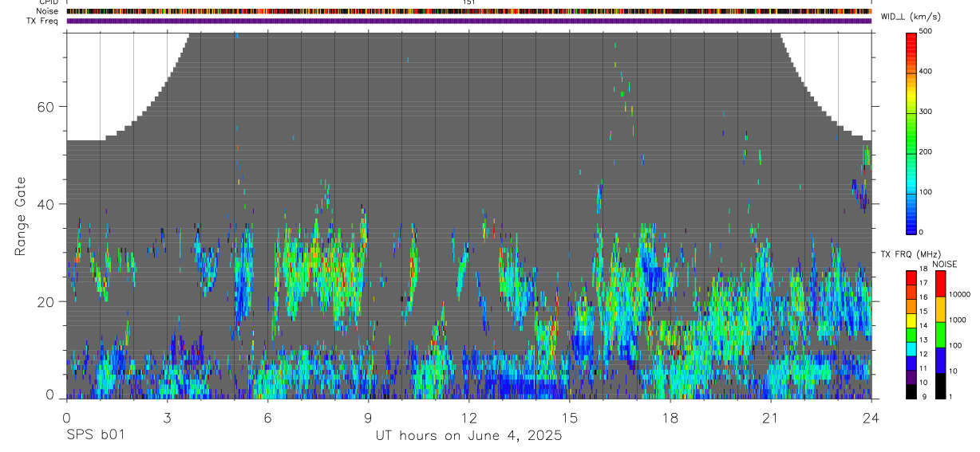980x452 pixels.
Task: Click the '300' label on the WID colorbar
Action: point(926,112)
